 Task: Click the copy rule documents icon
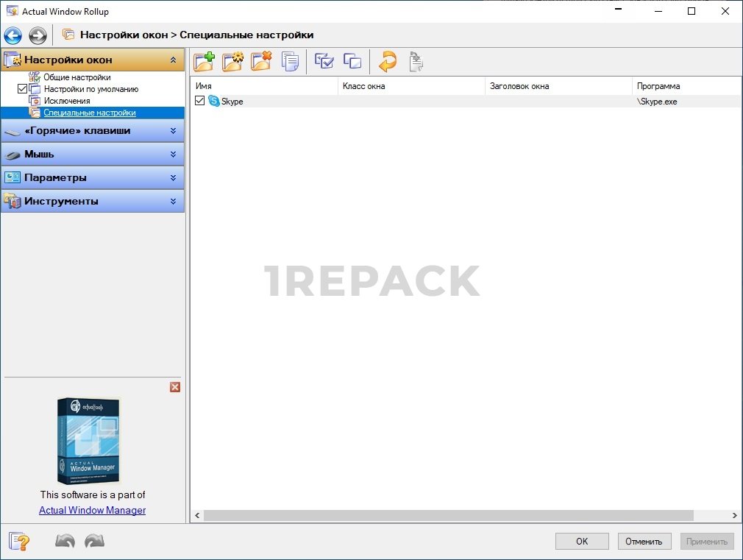[290, 62]
